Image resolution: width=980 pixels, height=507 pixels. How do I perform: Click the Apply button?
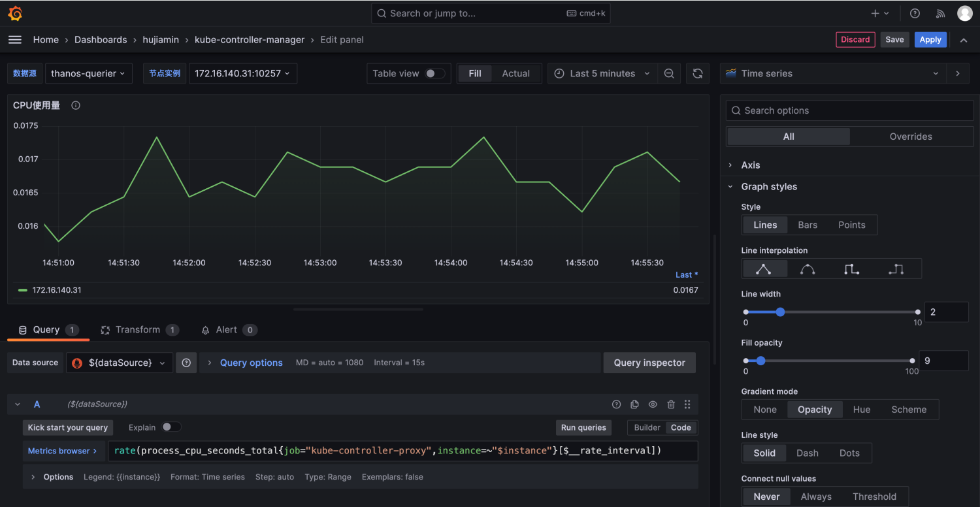(930, 40)
